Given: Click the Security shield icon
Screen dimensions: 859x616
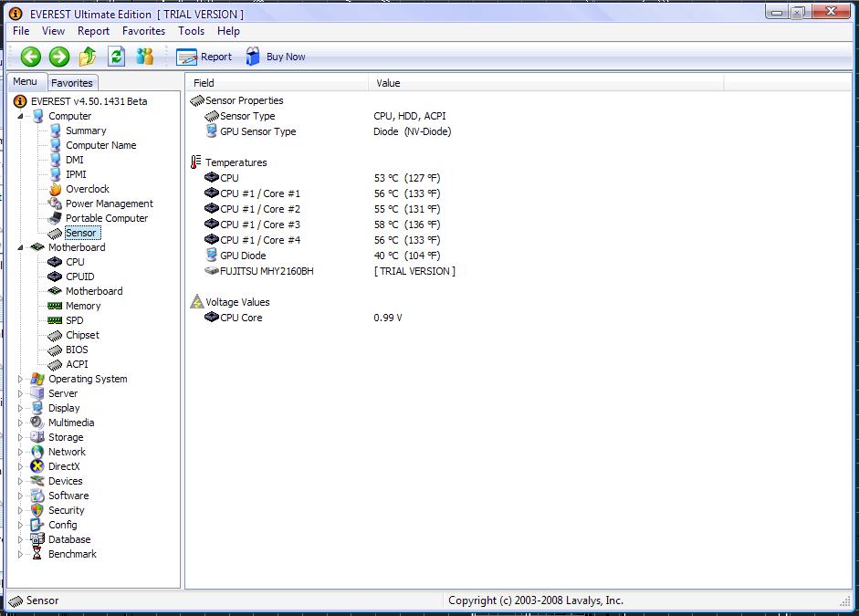Looking at the screenshot, I should (37, 510).
